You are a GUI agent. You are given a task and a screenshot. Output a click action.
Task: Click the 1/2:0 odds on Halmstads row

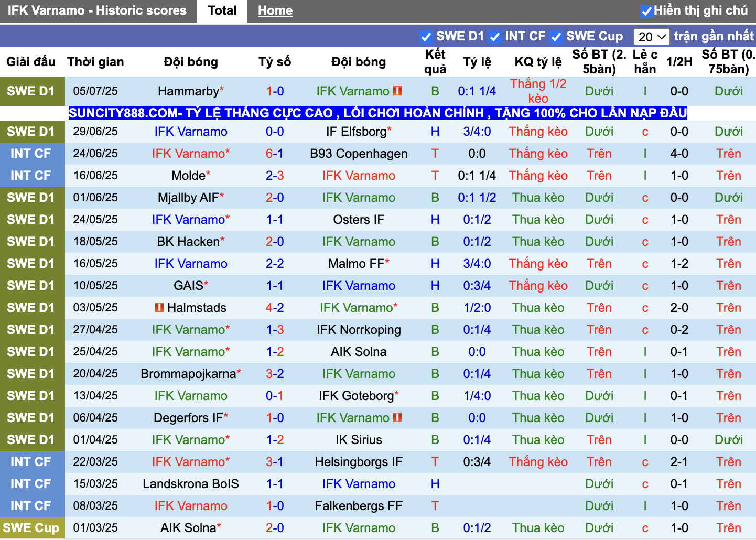point(477,308)
